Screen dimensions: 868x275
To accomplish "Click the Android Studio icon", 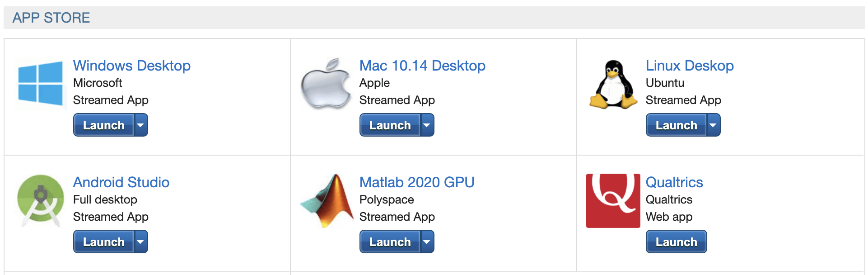I will 41,201.
